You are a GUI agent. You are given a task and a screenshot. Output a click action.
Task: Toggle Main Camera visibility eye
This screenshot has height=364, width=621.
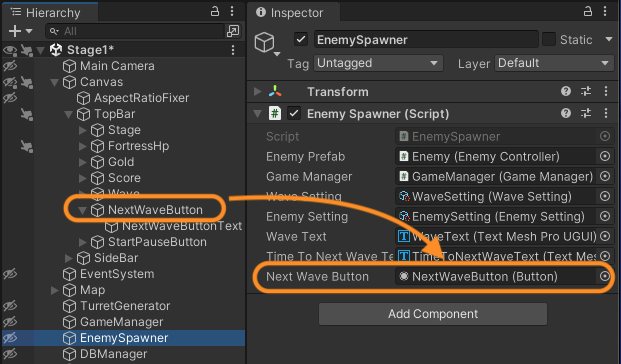(x=10, y=66)
